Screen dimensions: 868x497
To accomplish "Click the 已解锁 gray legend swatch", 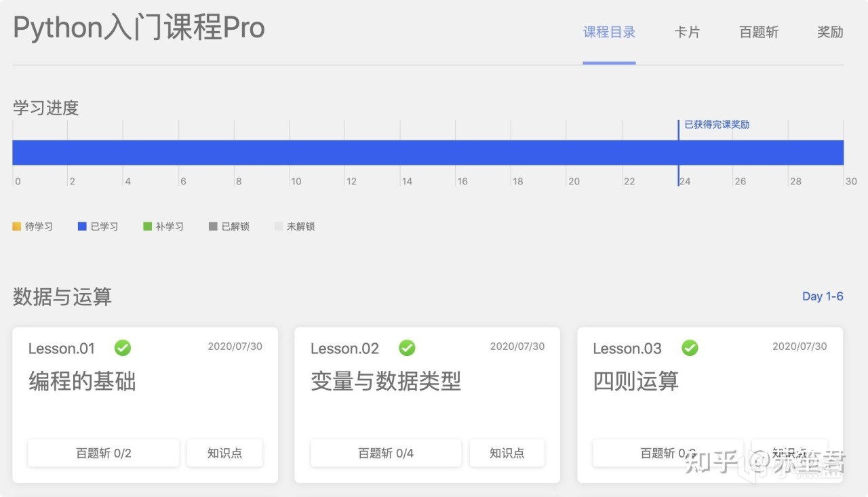I will (213, 226).
